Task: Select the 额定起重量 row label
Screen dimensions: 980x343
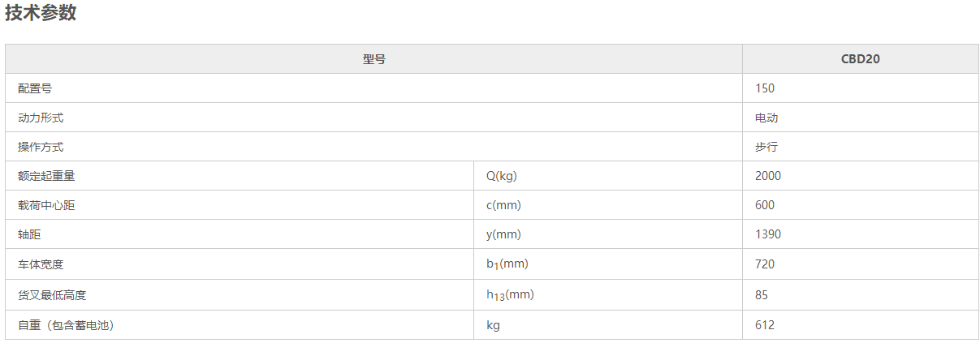Action: click(x=46, y=176)
